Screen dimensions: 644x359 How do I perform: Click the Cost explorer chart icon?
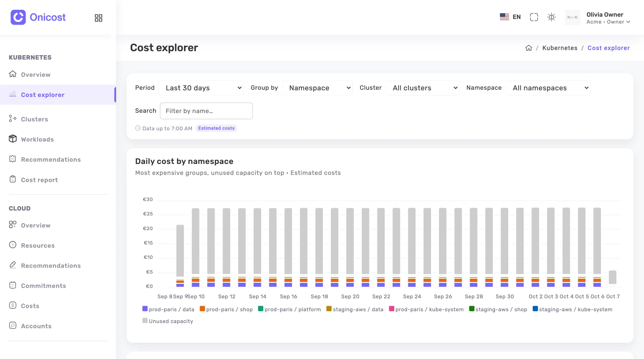pos(13,94)
